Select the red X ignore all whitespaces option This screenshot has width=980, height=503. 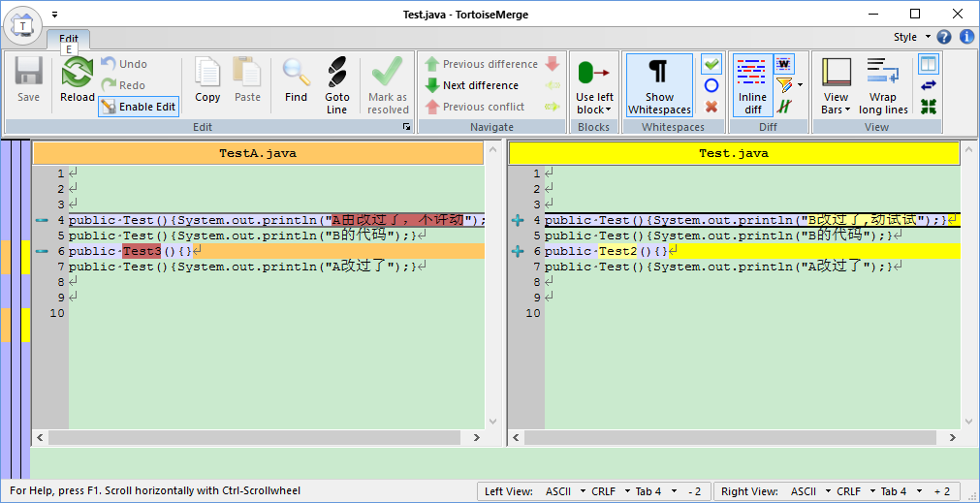pos(711,107)
